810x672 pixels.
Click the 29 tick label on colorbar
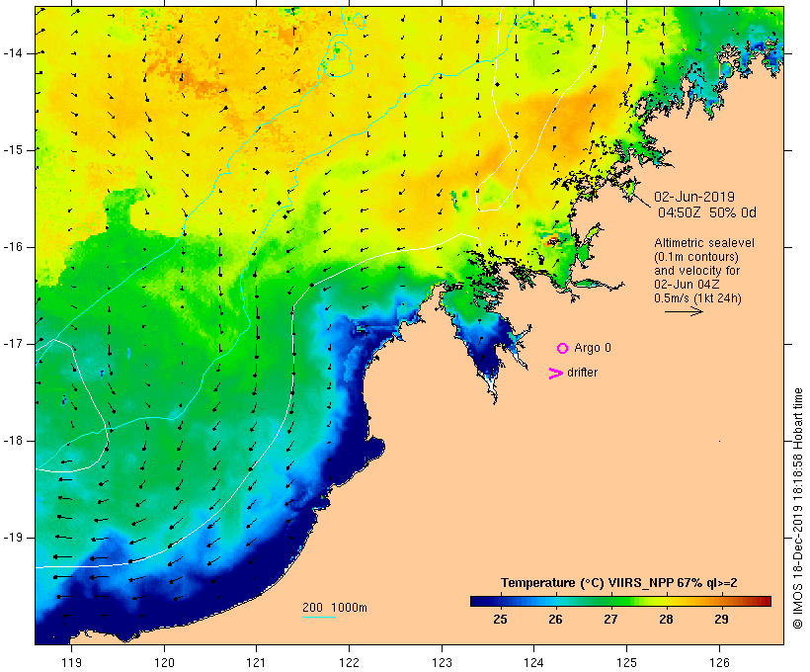point(721,619)
